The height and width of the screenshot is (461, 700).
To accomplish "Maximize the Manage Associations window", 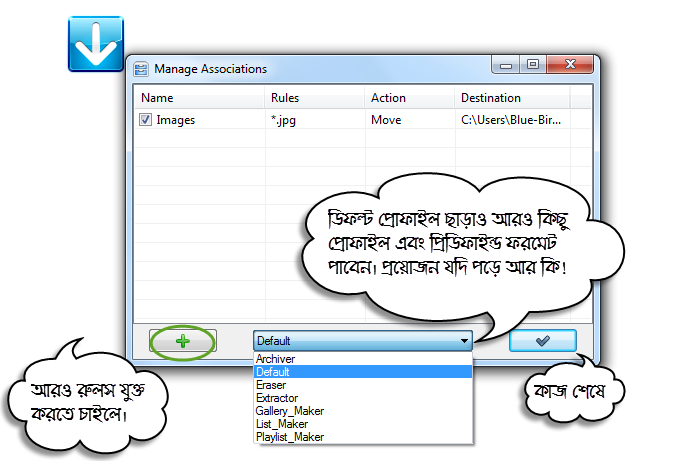I will click(533, 65).
